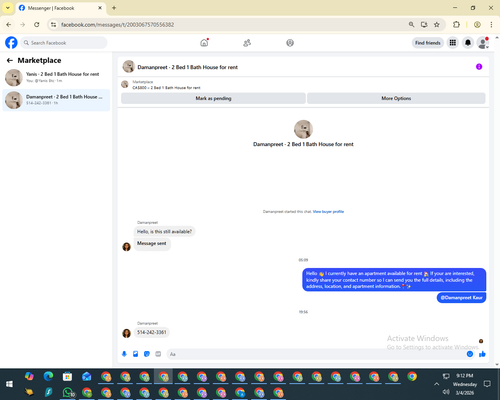Go back to the previous page in Chrome
This screenshot has width=500, height=400.
point(9,25)
